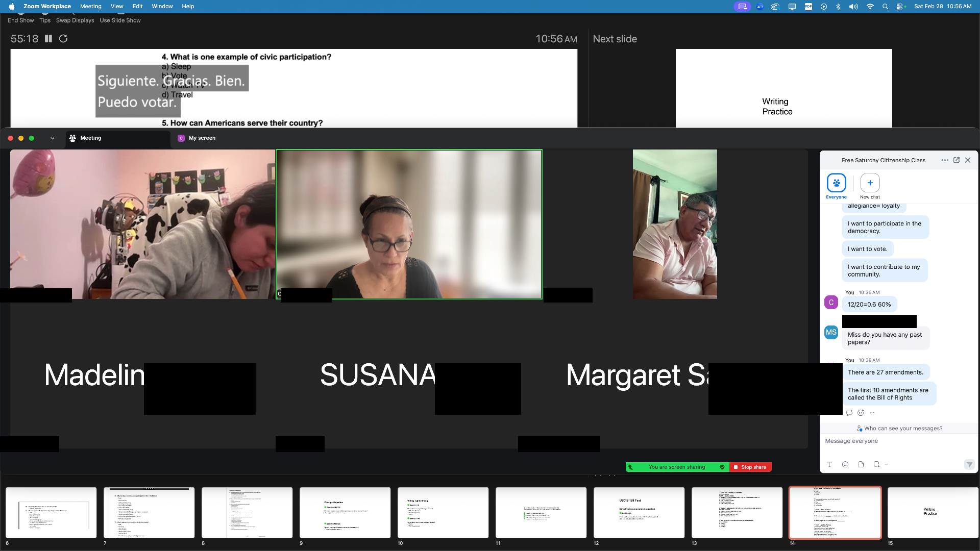This screenshot has width=980, height=551.
Task: Pause the presentation timer
Action: coord(48,39)
